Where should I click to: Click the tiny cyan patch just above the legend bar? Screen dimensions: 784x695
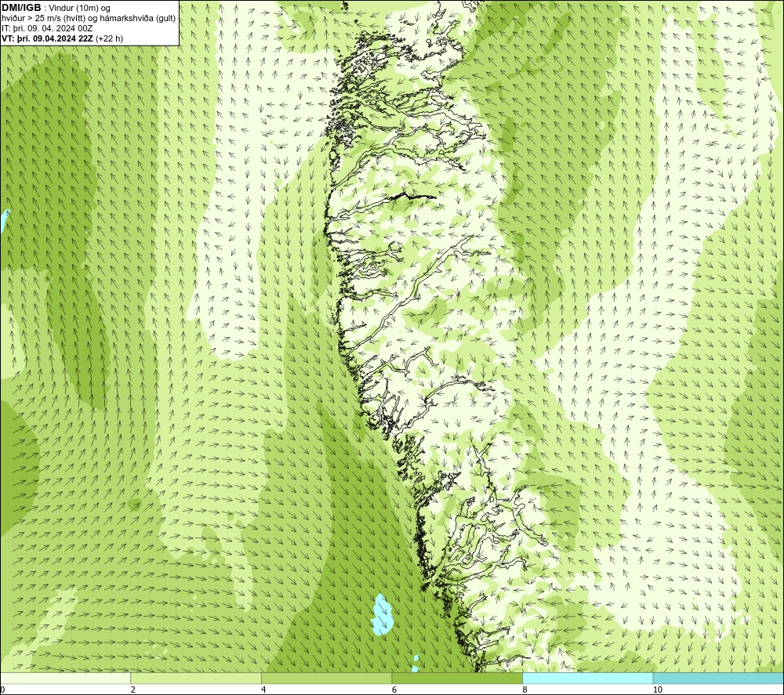tap(416, 668)
